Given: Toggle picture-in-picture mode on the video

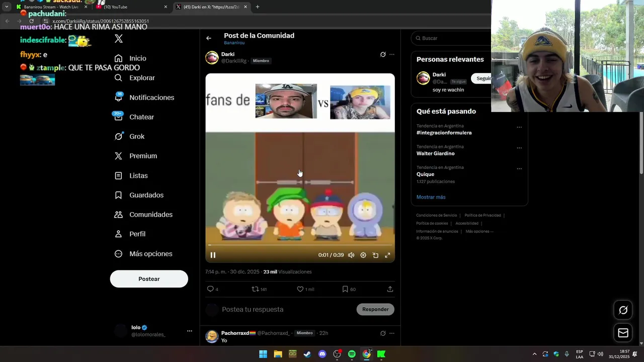Looking at the screenshot, I should [x=375, y=255].
